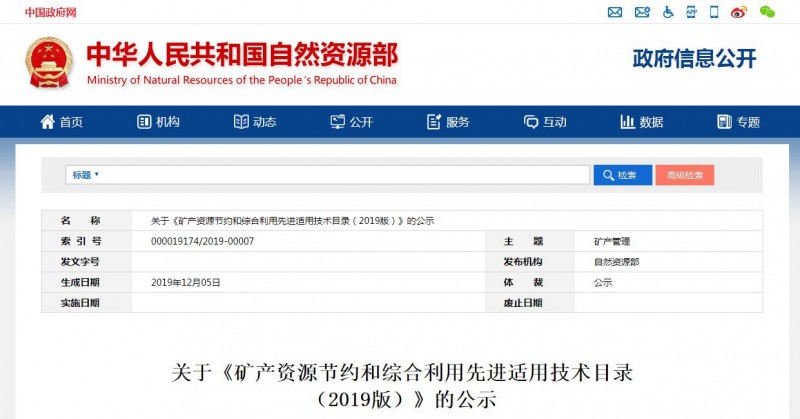800x419 pixels.
Task: Click the icon beside 机构
Action: (x=144, y=121)
